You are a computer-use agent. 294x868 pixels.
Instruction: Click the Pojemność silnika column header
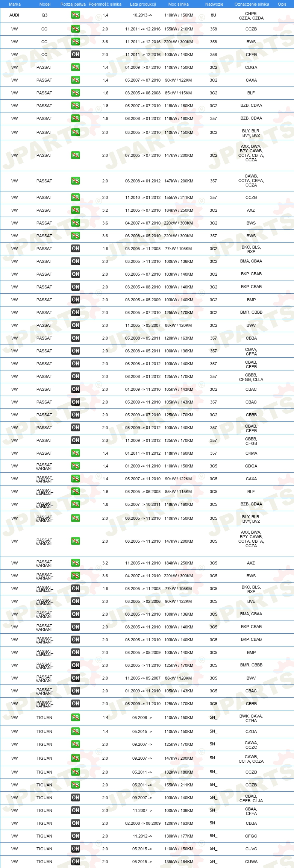click(105, 4)
